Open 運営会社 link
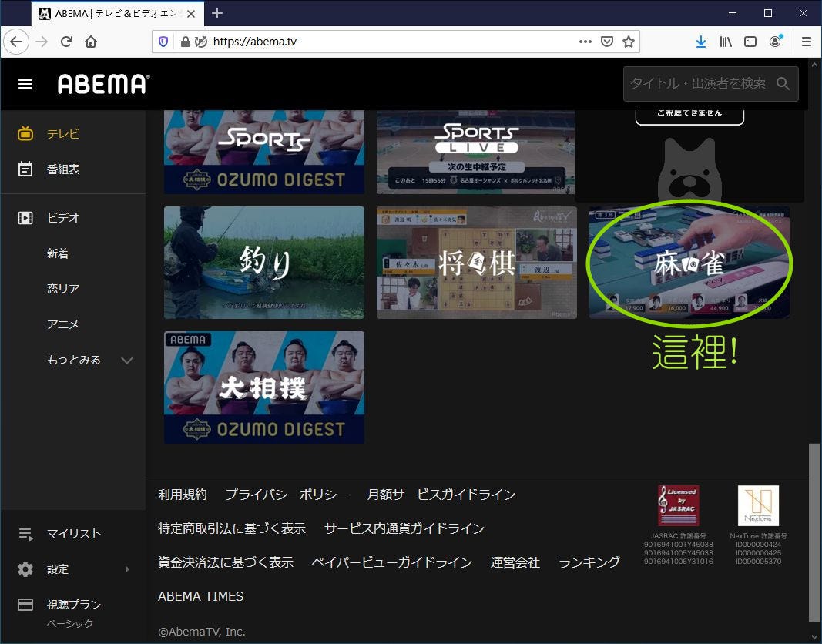Screen dimensions: 822x644 coord(515,562)
